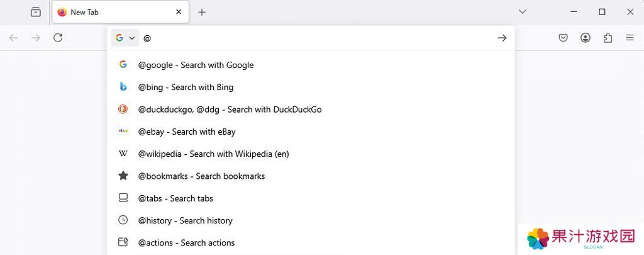The image size is (644, 255).
Task: Open the Firefox View icon
Action: (x=36, y=13)
